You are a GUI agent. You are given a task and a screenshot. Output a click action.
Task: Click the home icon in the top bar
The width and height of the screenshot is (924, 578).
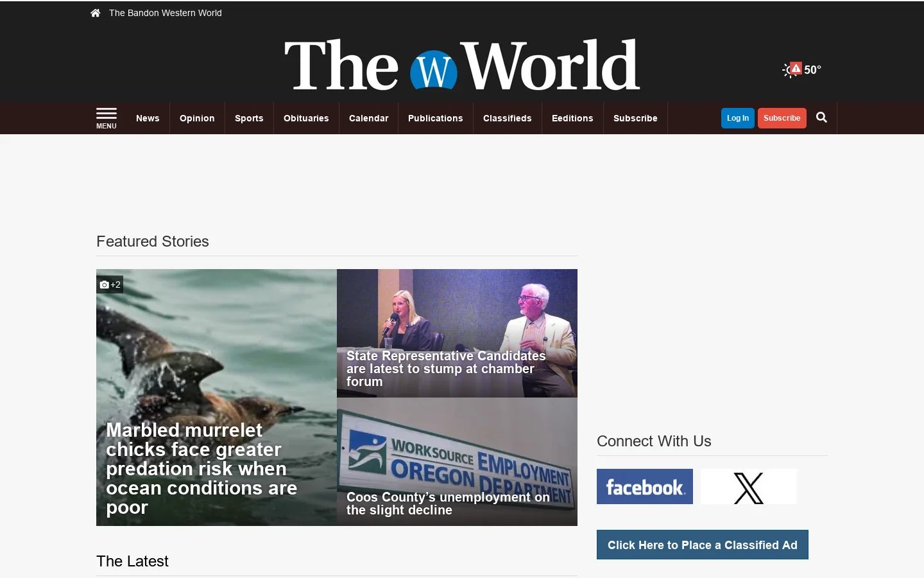pos(95,13)
